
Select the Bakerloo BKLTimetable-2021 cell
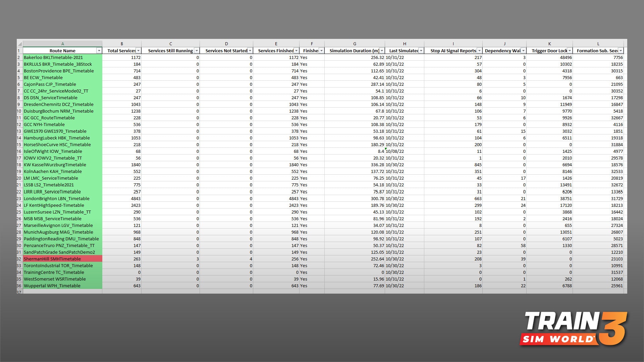point(62,57)
